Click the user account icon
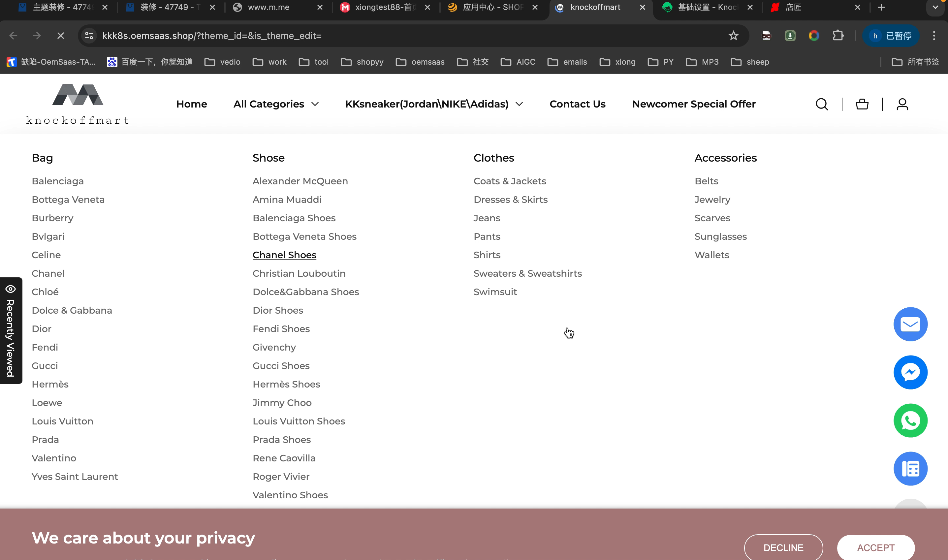The height and width of the screenshot is (560, 948). pyautogui.click(x=902, y=104)
